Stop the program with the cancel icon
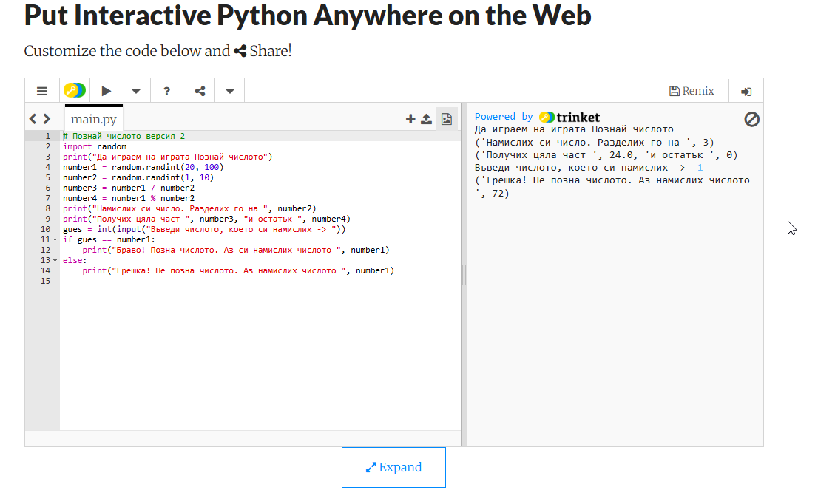 (x=751, y=119)
